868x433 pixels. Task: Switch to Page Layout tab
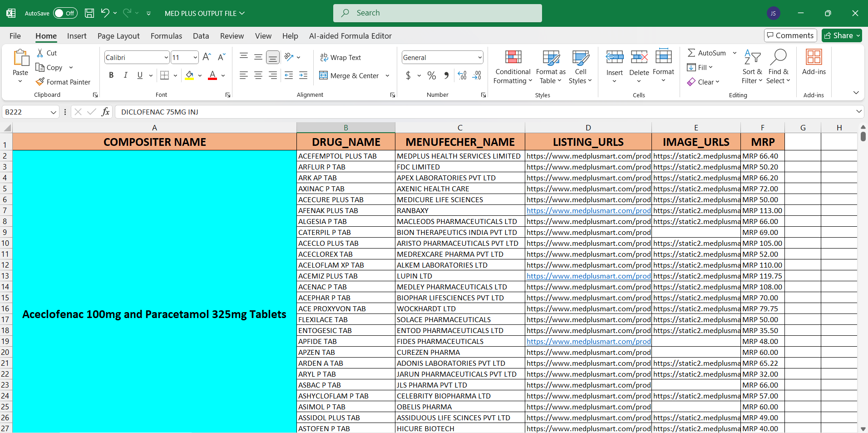[118, 36]
